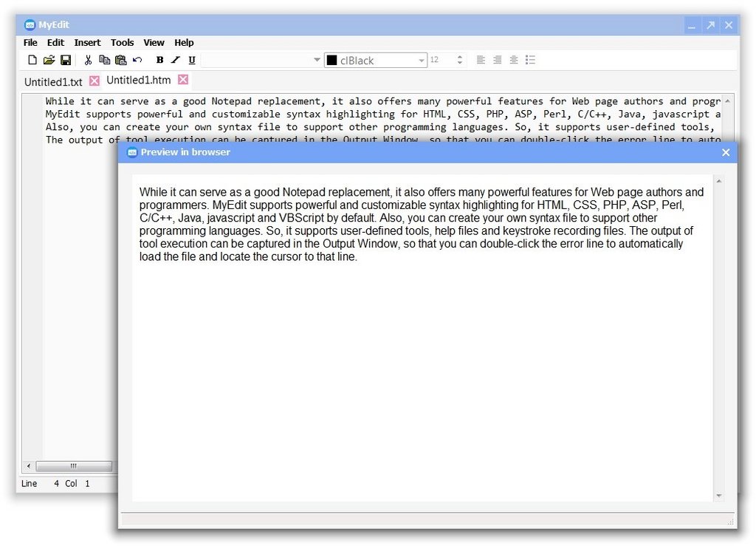The height and width of the screenshot is (546, 756).
Task: Open the Tools menu
Action: coord(122,42)
